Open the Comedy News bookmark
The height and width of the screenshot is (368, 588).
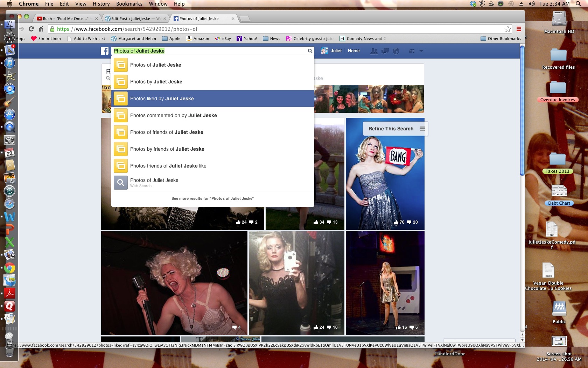tap(363, 39)
